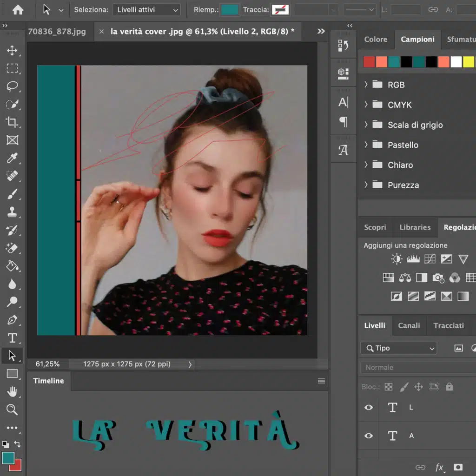
Task: Select the Pen tool
Action: coord(12,320)
